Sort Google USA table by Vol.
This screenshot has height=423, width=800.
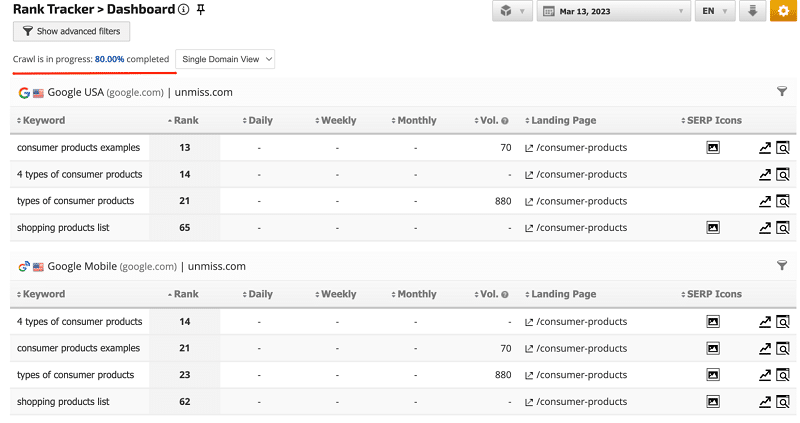pos(486,120)
